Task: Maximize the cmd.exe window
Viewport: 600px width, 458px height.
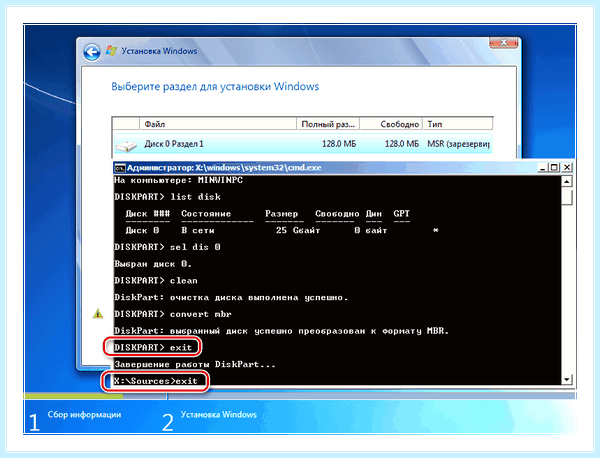Action: 554,168
